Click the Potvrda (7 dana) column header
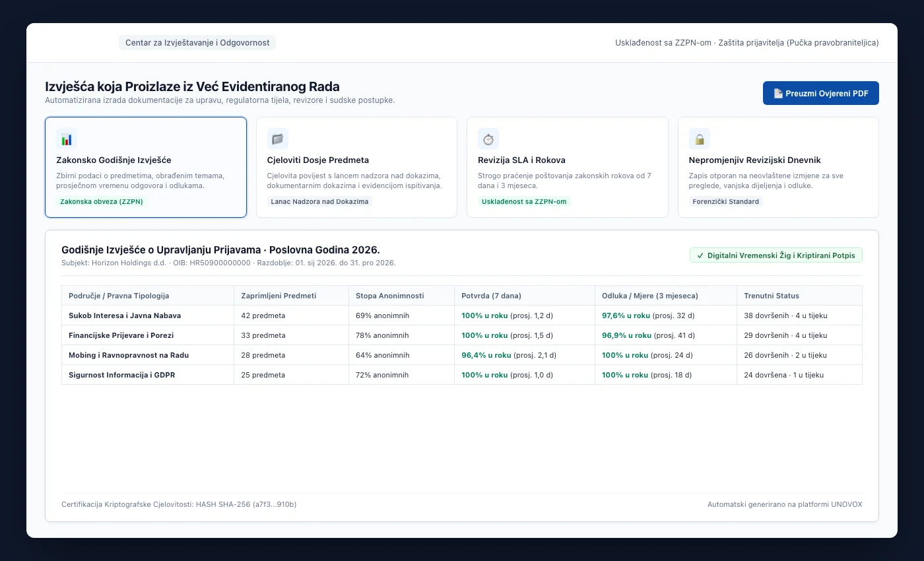924x561 pixels. [524, 296]
